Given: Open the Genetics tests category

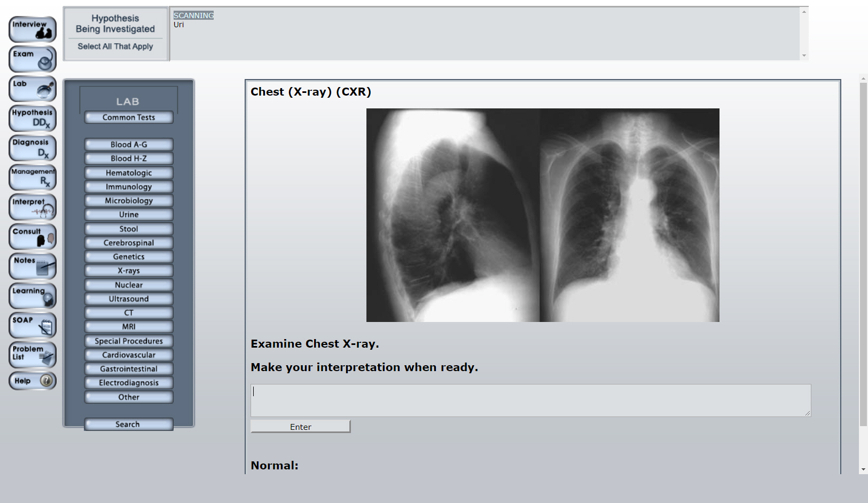Looking at the screenshot, I should click(129, 257).
